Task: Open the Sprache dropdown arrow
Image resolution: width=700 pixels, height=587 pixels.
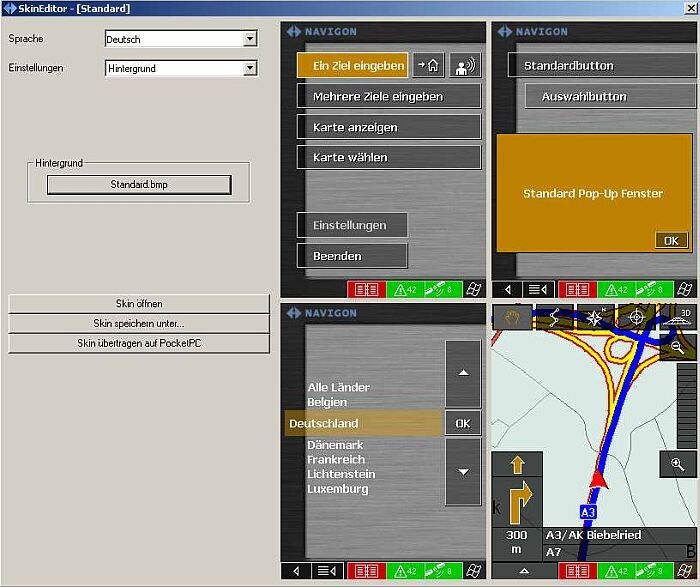Action: 250,39
